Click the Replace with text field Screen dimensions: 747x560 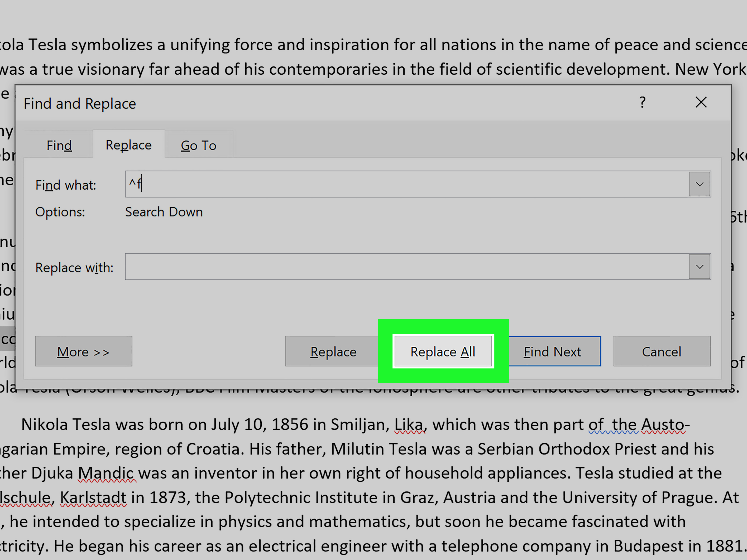(407, 267)
